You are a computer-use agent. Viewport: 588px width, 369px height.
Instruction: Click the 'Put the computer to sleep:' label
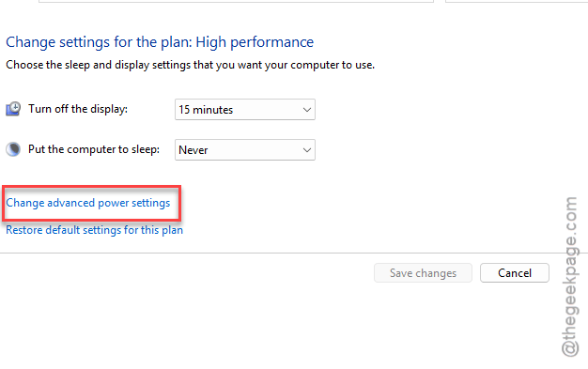(x=94, y=149)
